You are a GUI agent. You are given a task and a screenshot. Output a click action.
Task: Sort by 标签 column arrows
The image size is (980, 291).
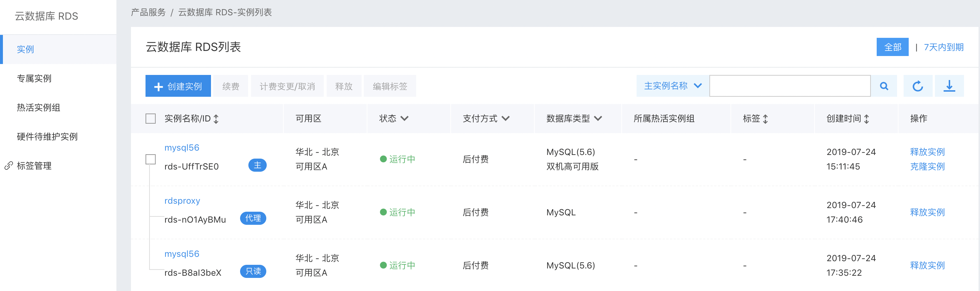pos(765,119)
